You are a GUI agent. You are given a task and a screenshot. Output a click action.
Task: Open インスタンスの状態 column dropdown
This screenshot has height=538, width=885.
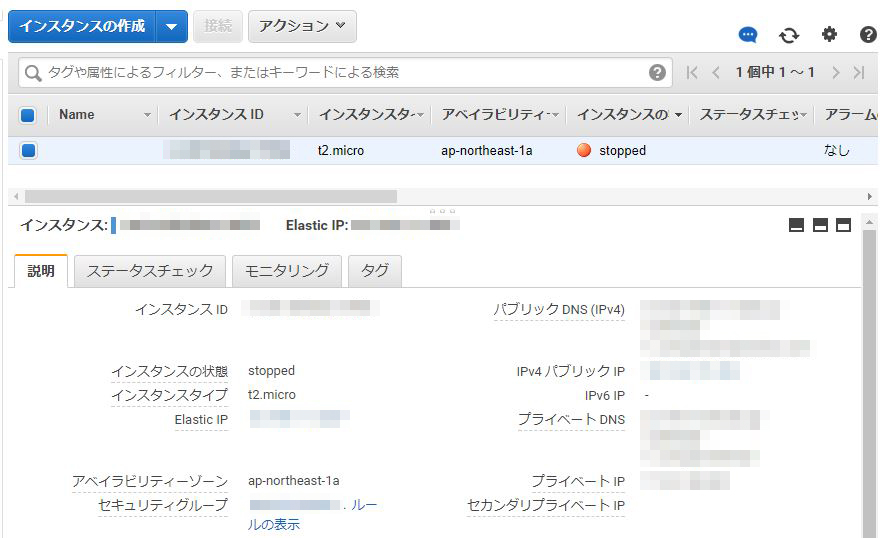click(678, 115)
